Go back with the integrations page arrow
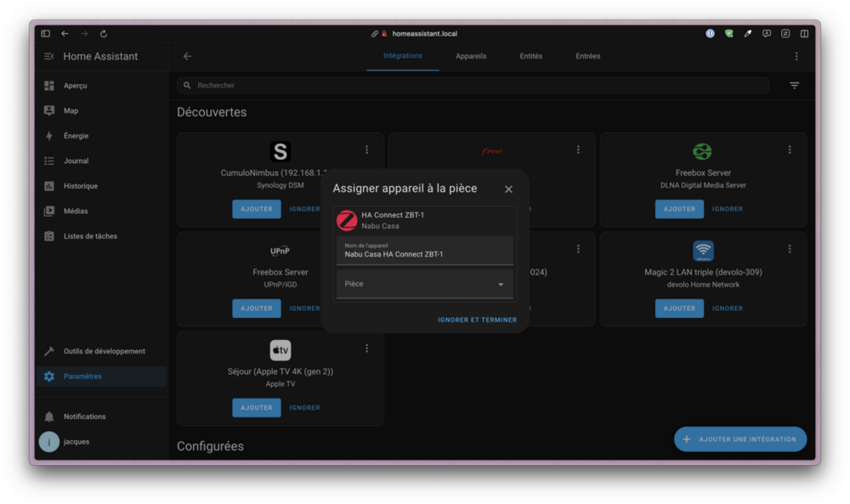 pos(188,56)
